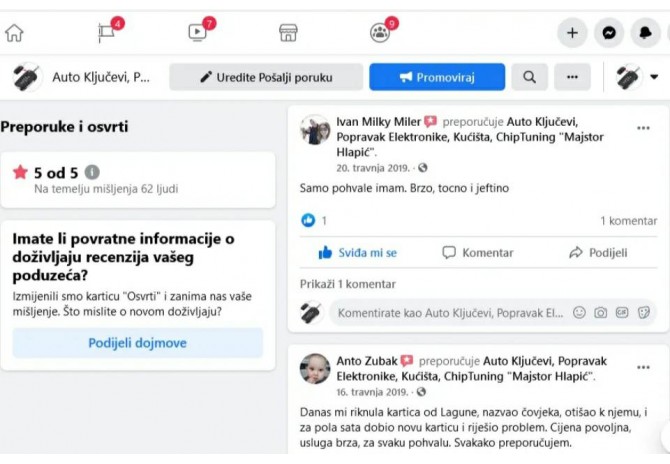Viewport: 670px width, 464px height.
Task: Click the like reaction count icon
Action: [x=308, y=220]
